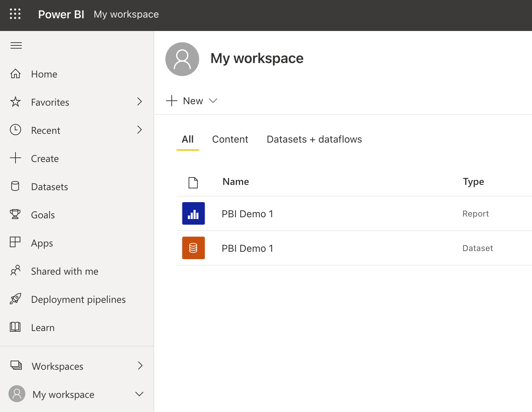The height and width of the screenshot is (412, 532).
Task: Switch to the Content tab
Action: point(230,139)
